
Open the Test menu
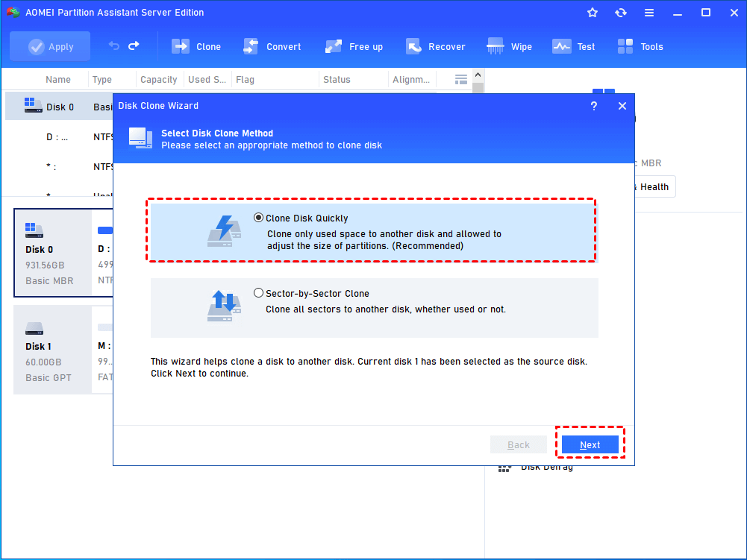pyautogui.click(x=573, y=47)
